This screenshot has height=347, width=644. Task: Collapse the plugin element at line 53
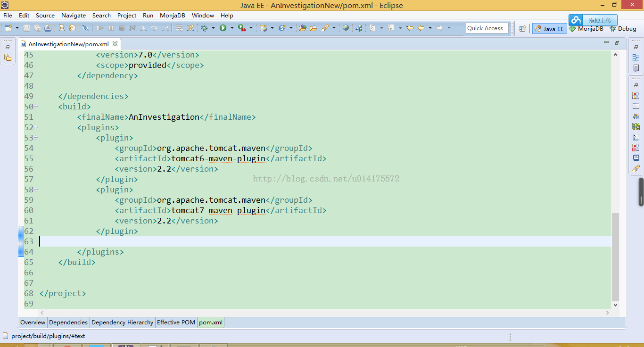36,138
